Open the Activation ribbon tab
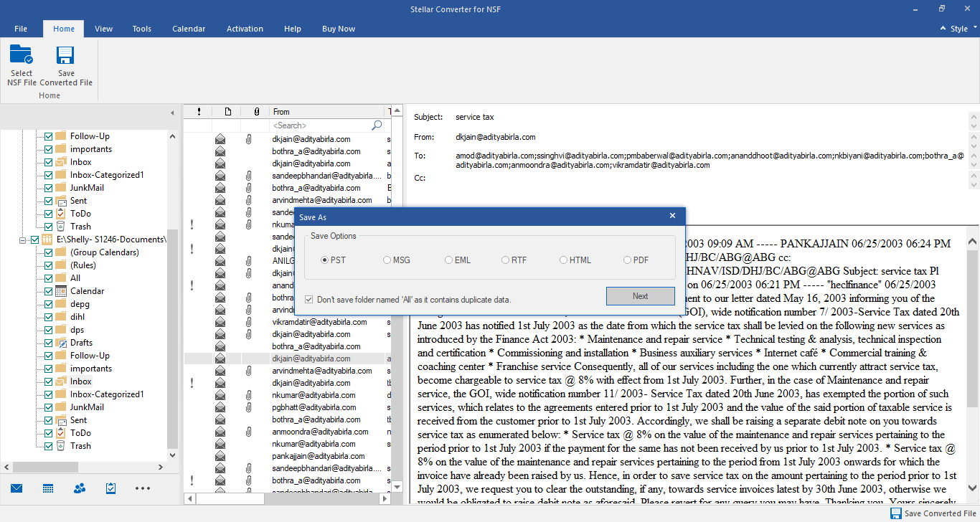 245,29
